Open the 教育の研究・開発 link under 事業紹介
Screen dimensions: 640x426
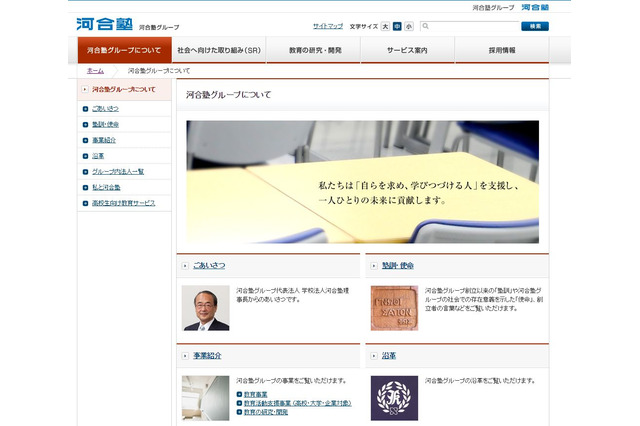[x=266, y=412]
